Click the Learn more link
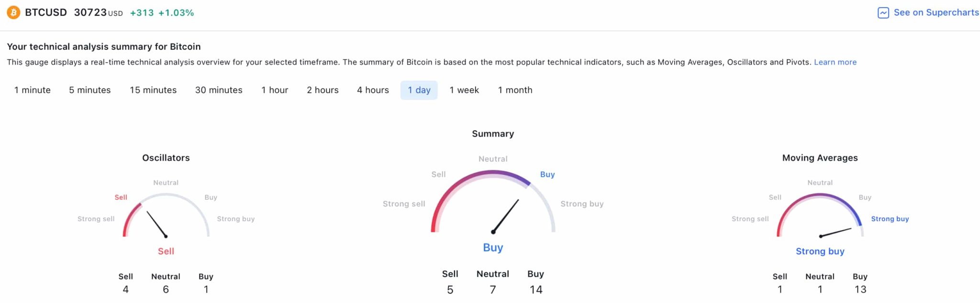This screenshot has height=303, width=980. 835,62
